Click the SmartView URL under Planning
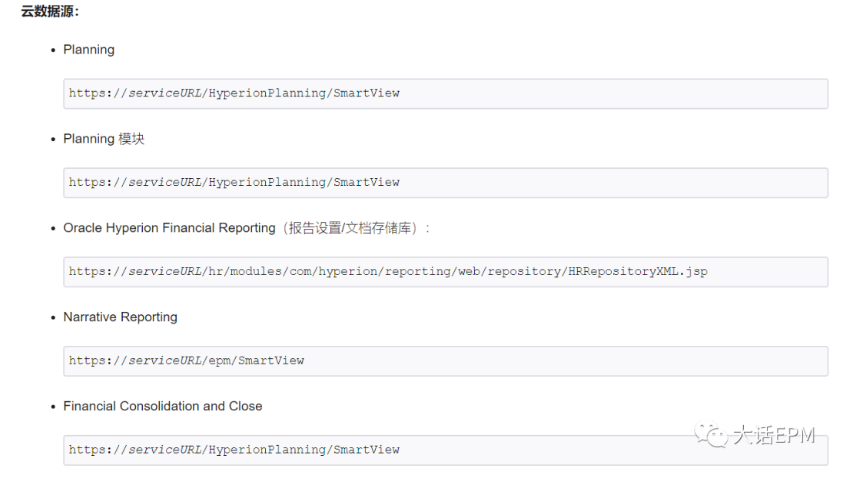 pyautogui.click(x=234, y=93)
